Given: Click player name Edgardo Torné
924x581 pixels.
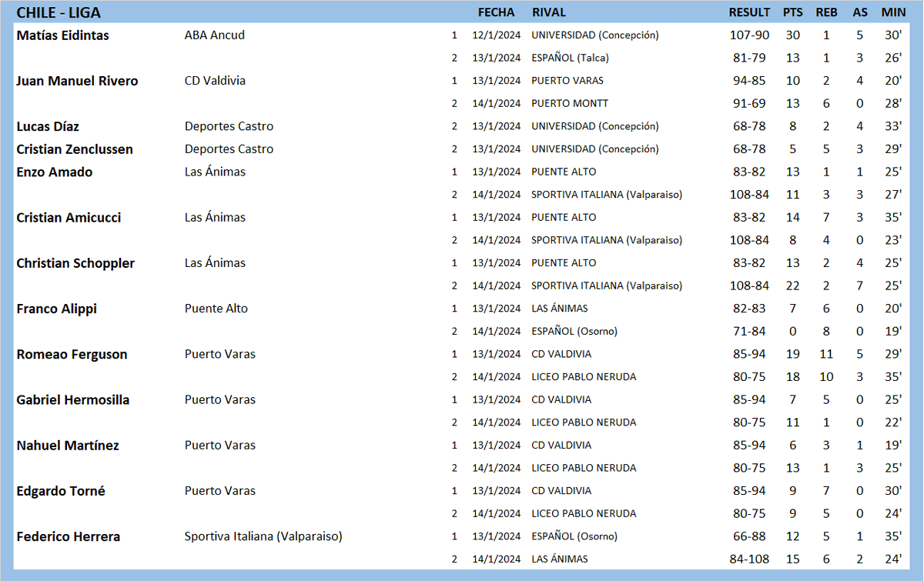Looking at the screenshot, I should click(61, 491).
